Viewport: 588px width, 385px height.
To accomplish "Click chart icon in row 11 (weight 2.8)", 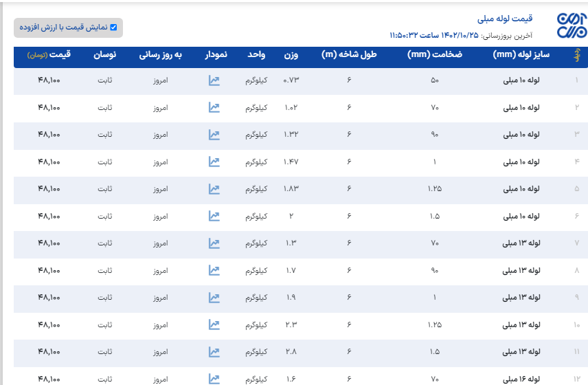I will [x=214, y=351].
